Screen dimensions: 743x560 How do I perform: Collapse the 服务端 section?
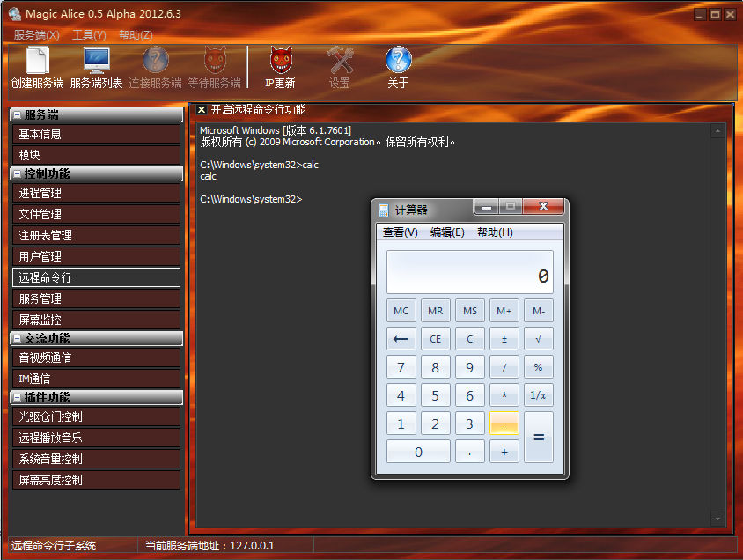click(17, 114)
